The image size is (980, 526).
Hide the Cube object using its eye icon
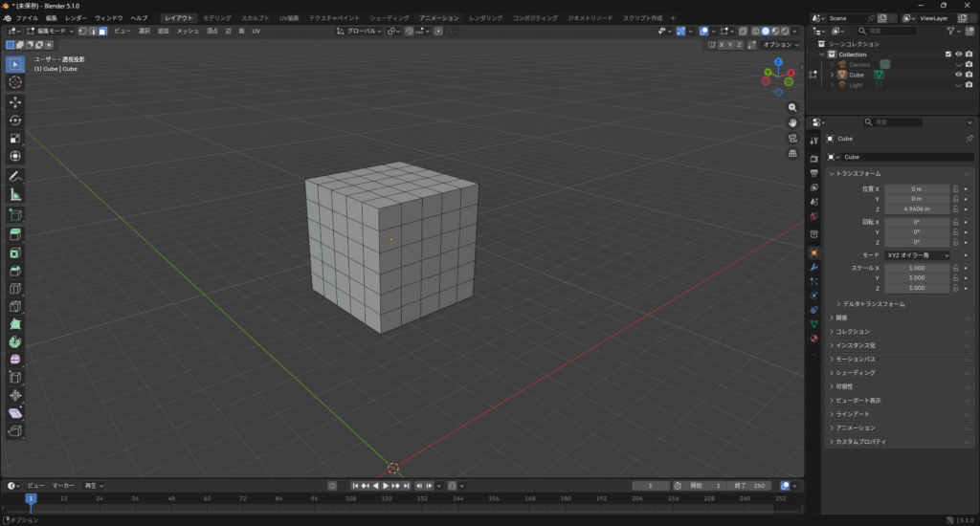(x=957, y=74)
